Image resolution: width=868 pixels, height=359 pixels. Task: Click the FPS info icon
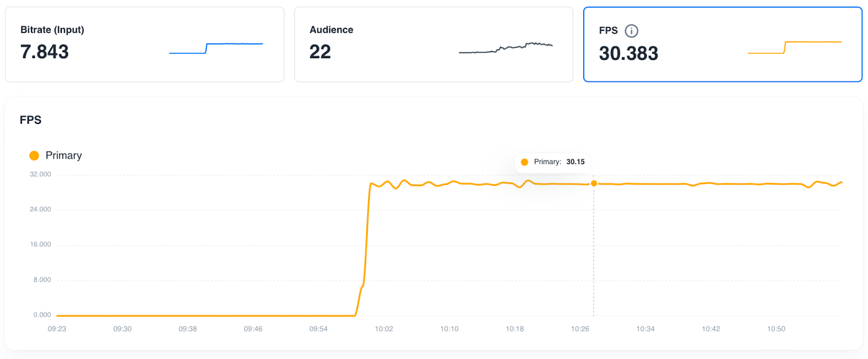point(631,31)
